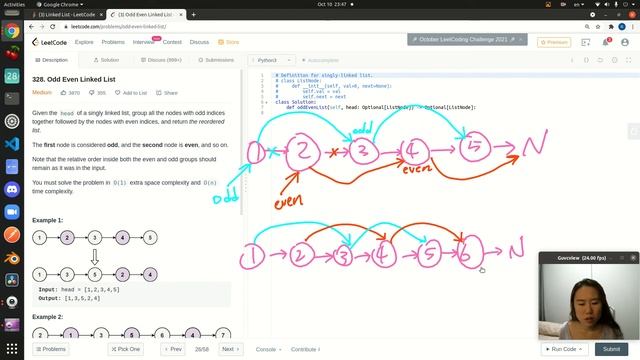This screenshot has width=640, height=360.
Task: Expand the Console panel
Action: (268, 349)
